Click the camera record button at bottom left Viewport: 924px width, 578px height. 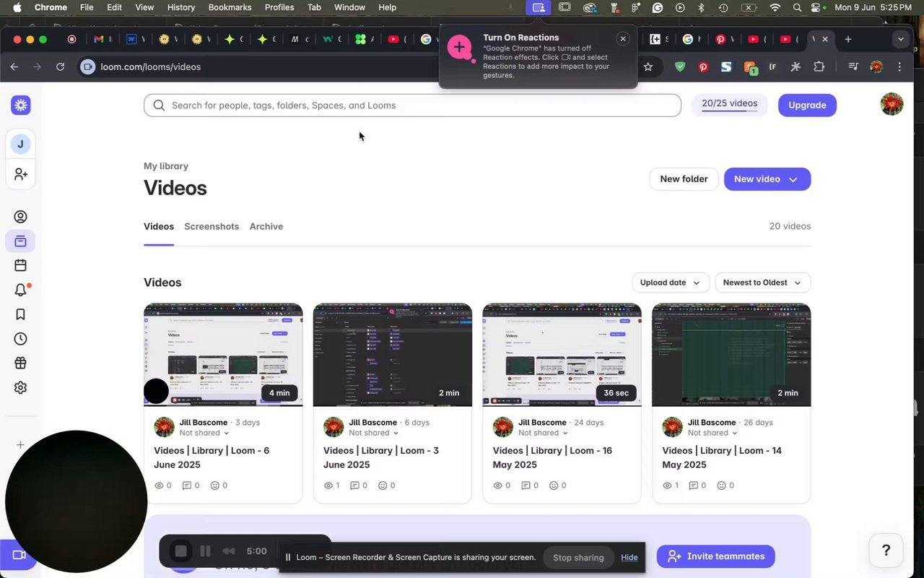pos(18,555)
